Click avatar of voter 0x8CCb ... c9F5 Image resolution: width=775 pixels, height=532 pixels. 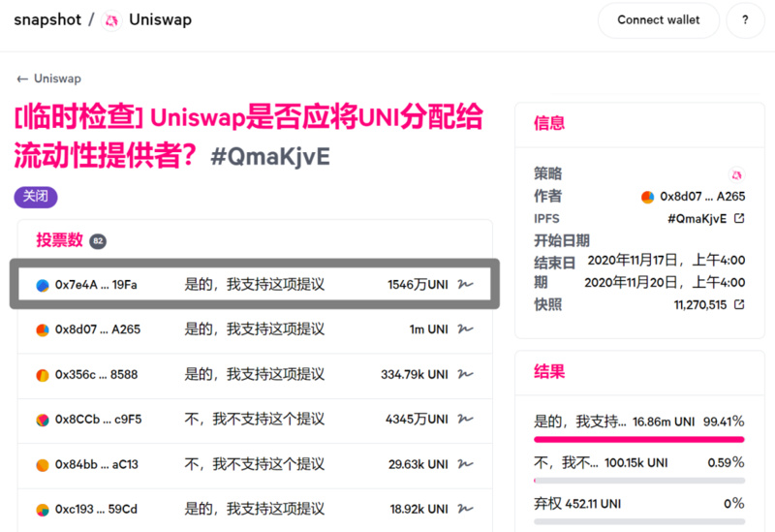[43, 420]
